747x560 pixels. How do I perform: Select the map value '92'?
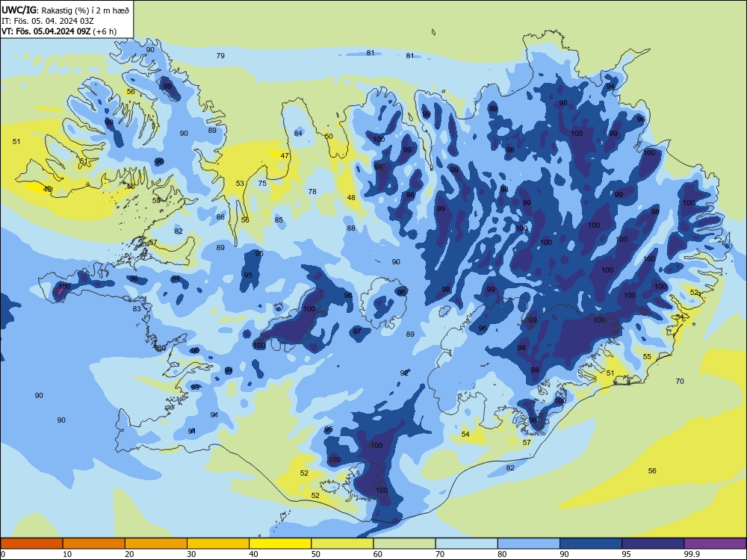pos(404,373)
